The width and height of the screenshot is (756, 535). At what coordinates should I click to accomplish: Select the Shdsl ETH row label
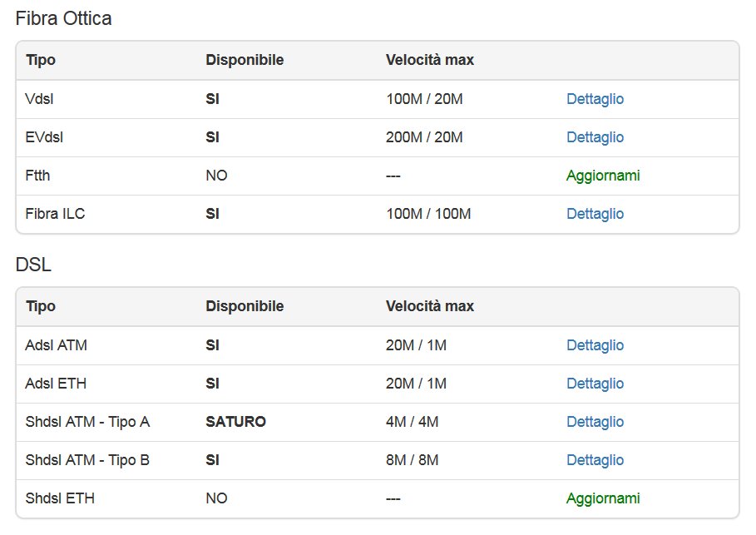60,498
